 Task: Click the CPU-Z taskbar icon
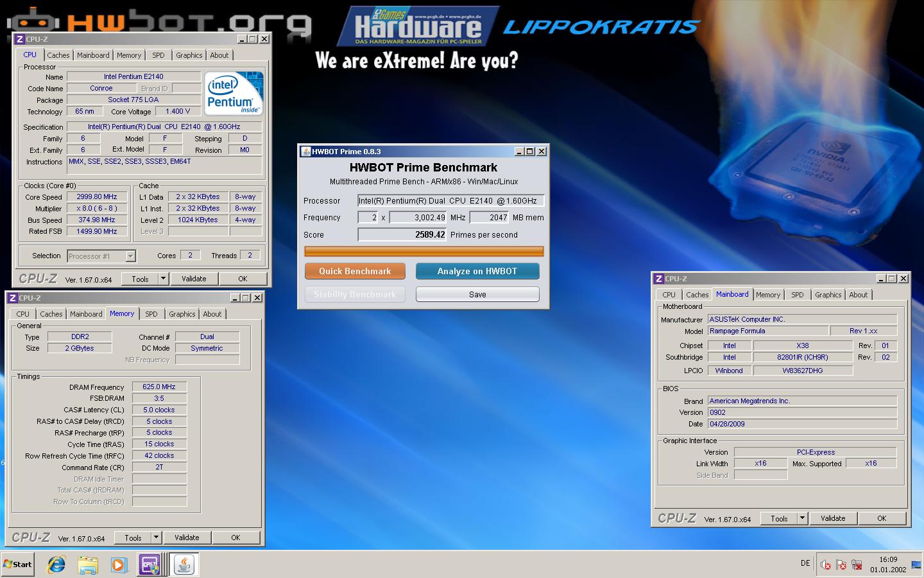pyautogui.click(x=150, y=565)
